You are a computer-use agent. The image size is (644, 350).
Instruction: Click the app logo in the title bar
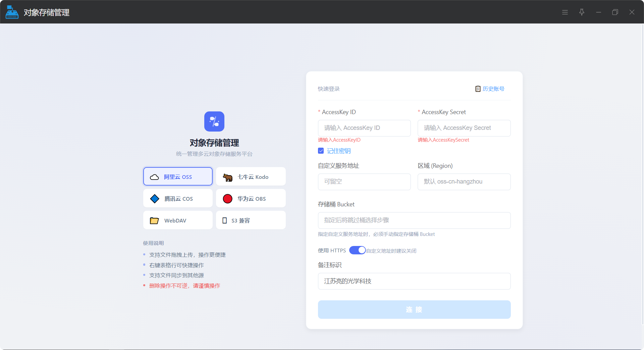(12, 12)
